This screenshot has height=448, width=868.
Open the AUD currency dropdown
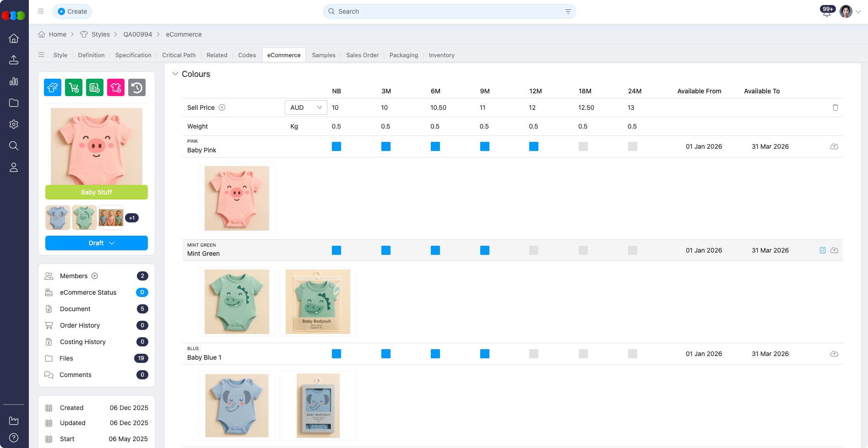305,108
